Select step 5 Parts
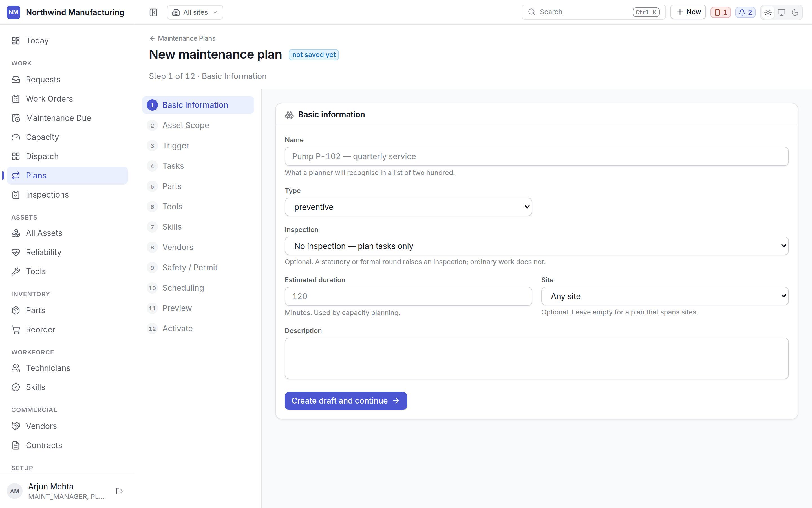The height and width of the screenshot is (508, 812). tap(198, 186)
